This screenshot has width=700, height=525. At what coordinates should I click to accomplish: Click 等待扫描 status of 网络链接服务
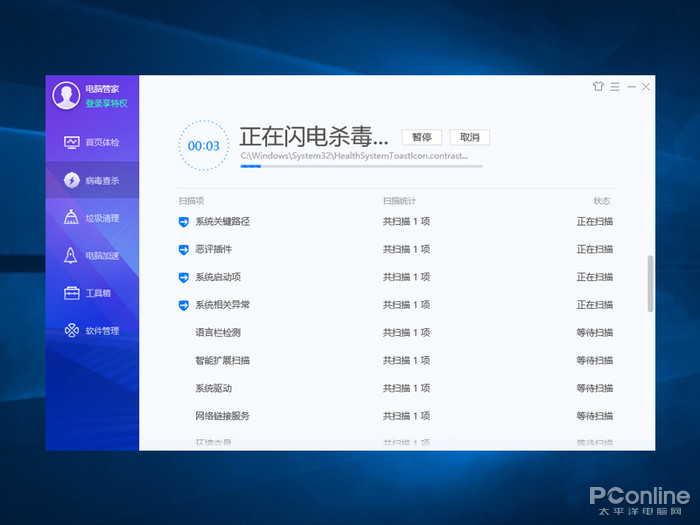coord(595,416)
